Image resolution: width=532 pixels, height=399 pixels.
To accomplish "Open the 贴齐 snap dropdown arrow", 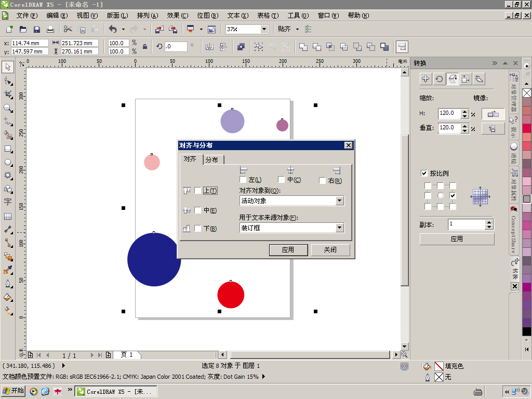I will (297, 29).
